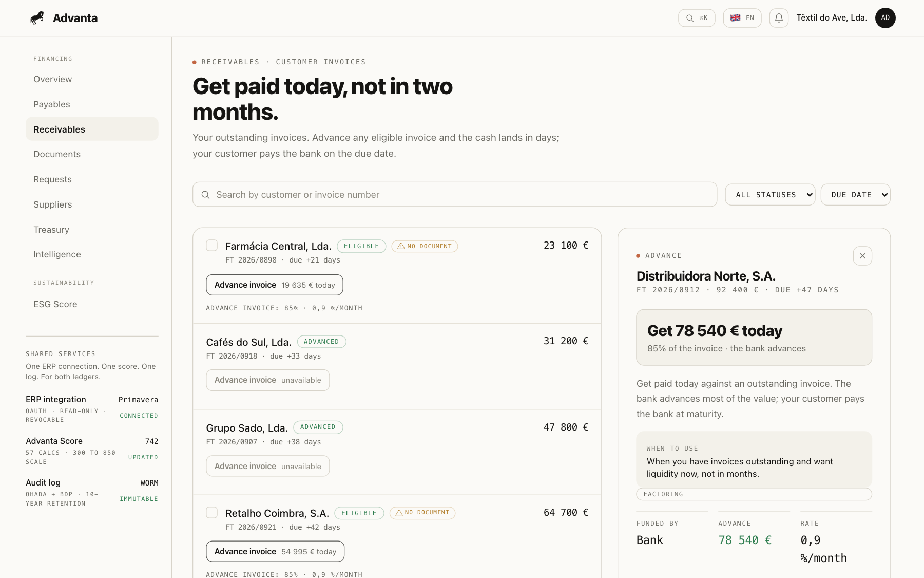This screenshot has height=578, width=924.
Task: Click Grupo Sado, Lda. customer name
Action: 247,428
